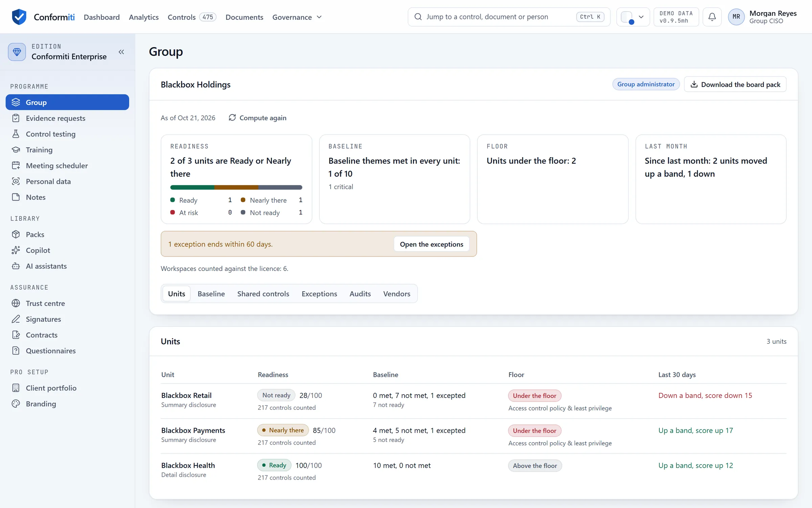Open Client portfolio in the sidebar
Image resolution: width=812 pixels, height=508 pixels.
pyautogui.click(x=67, y=388)
